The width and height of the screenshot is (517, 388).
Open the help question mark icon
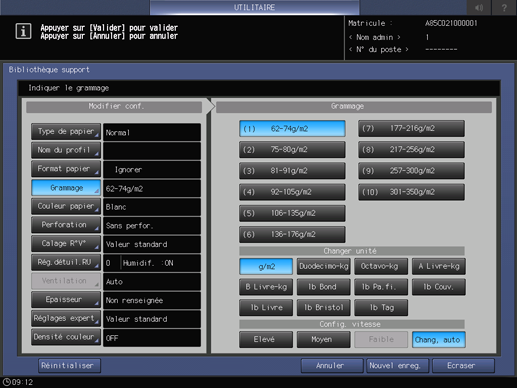pyautogui.click(x=504, y=7)
